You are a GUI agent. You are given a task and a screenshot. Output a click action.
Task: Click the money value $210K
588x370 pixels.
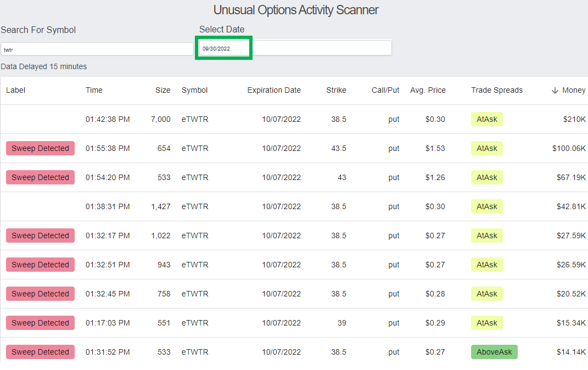pos(574,119)
